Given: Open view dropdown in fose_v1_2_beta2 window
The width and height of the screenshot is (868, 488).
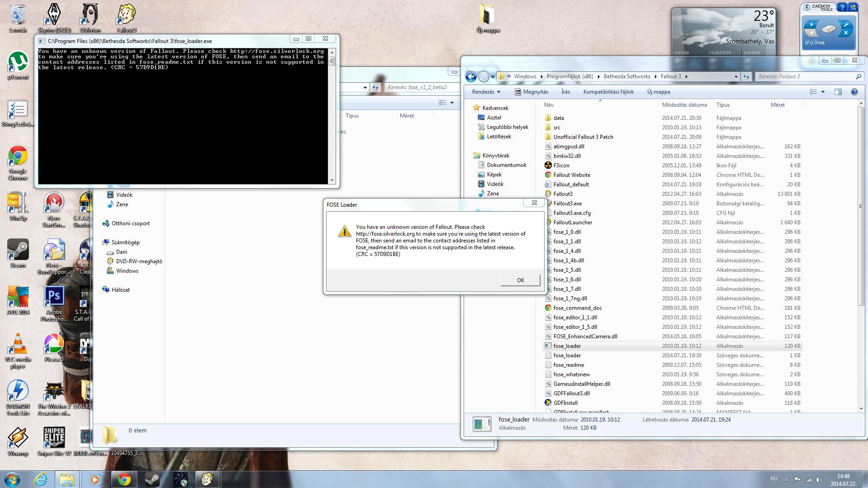Looking at the screenshot, I should [451, 103].
